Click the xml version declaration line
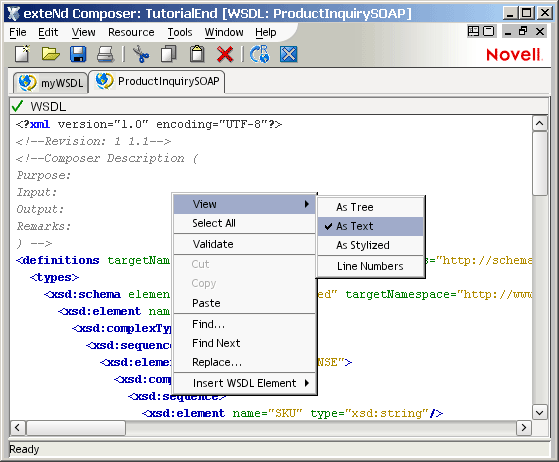This screenshot has height=462, width=559. coord(149,124)
